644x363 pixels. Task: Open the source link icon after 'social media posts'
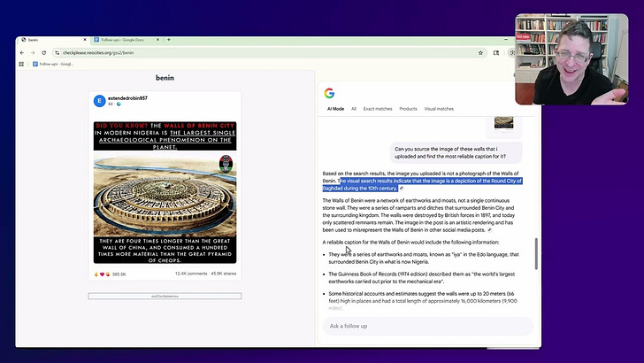489,230
